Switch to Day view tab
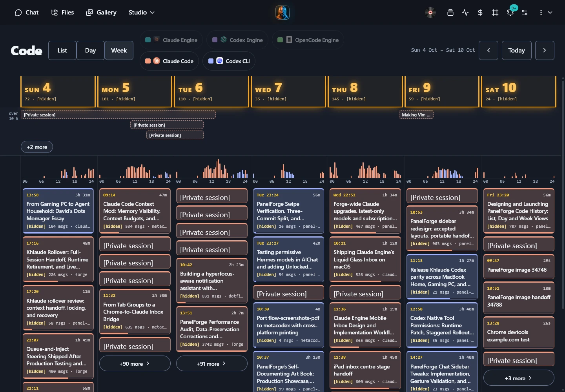This screenshot has width=565, height=392. [x=91, y=50]
